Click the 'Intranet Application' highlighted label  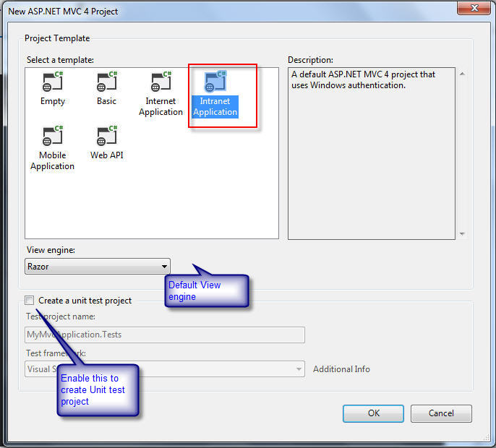(215, 107)
